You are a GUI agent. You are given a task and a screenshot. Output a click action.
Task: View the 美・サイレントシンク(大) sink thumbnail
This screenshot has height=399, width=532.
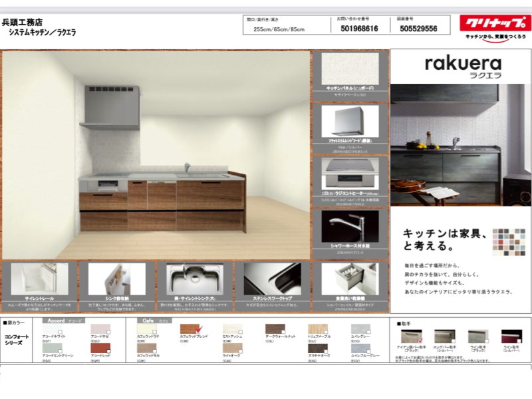pyautogui.click(x=195, y=279)
